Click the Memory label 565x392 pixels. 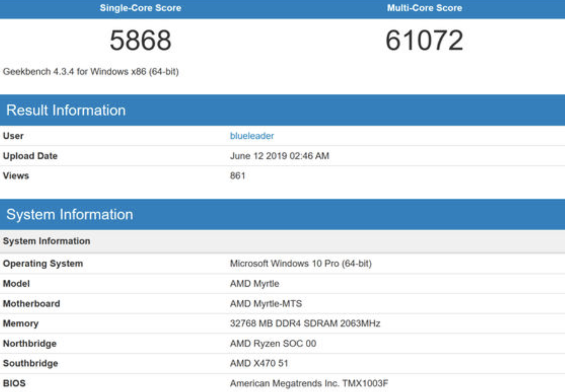pos(21,324)
